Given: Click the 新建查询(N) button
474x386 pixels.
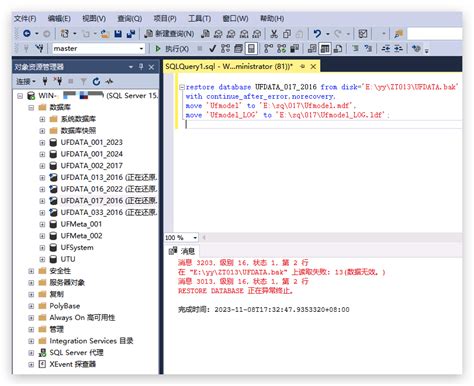Looking at the screenshot, I should [x=169, y=33].
